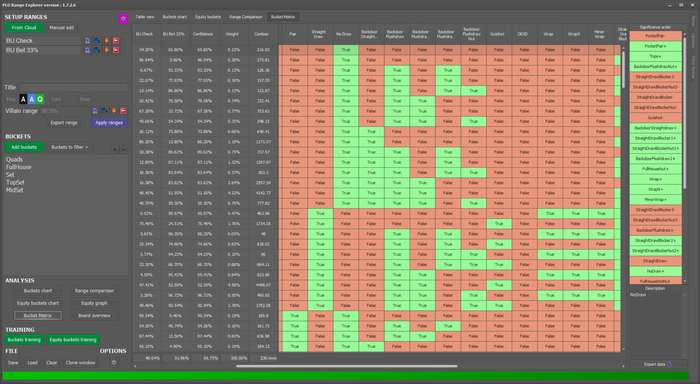Open Equity graph analysis
The width and height of the screenshot is (700, 384).
coord(94,303)
